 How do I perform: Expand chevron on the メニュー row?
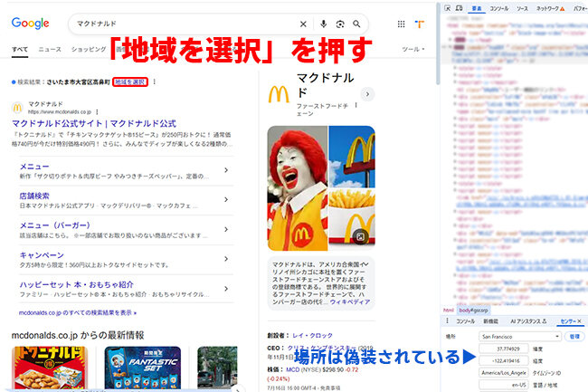226,170
